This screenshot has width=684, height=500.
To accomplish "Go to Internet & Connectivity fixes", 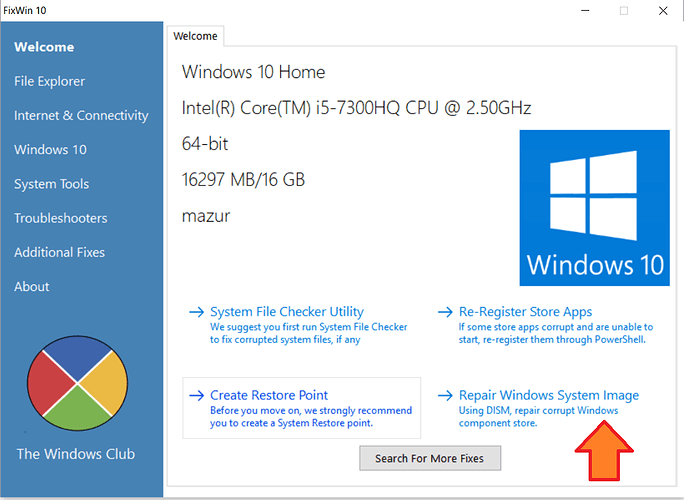I will pos(81,115).
